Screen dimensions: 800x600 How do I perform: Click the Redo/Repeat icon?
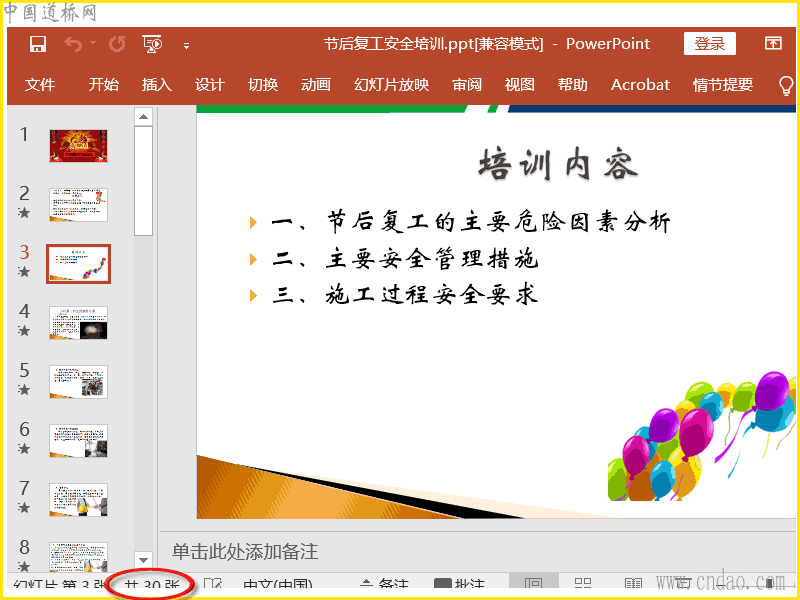coord(117,44)
